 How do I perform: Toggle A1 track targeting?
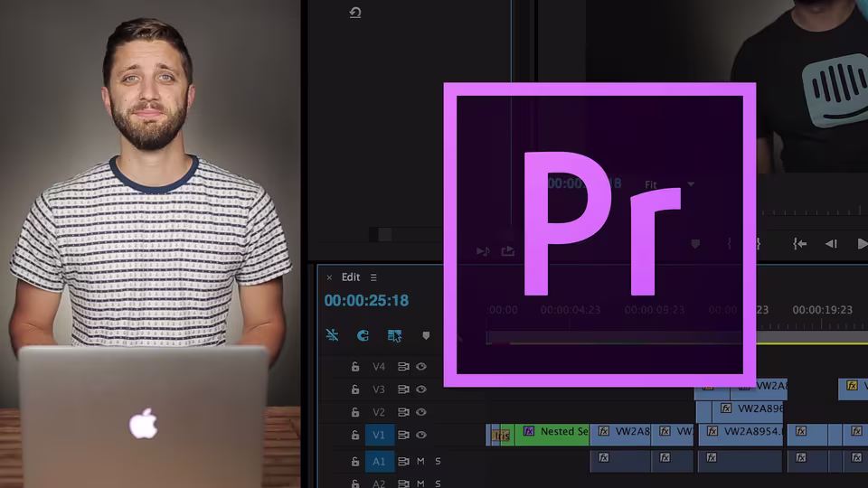click(x=379, y=461)
